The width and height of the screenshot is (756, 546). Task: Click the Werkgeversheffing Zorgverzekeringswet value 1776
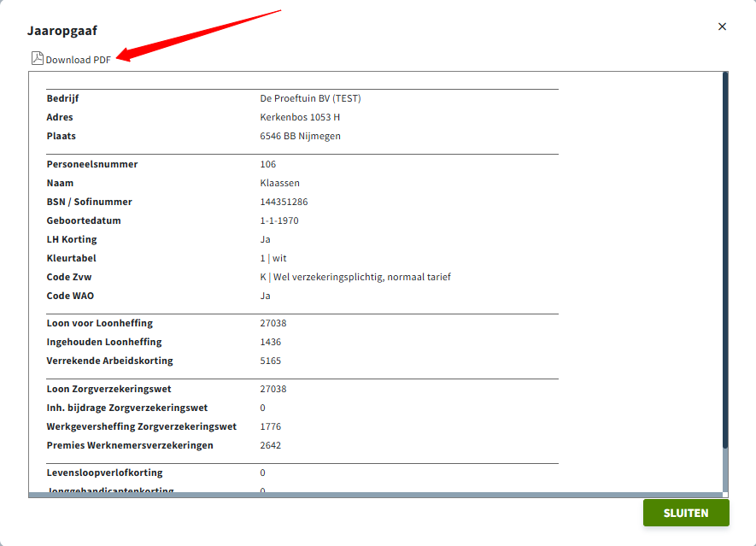click(x=271, y=426)
